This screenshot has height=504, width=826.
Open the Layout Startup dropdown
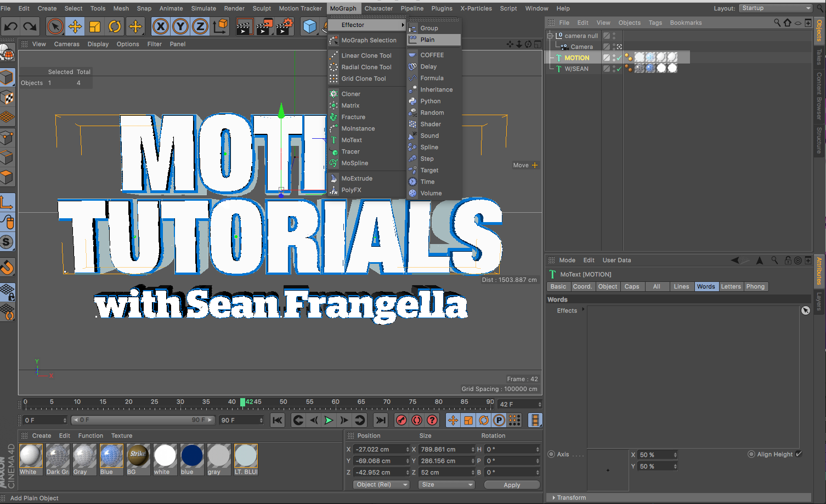point(776,8)
